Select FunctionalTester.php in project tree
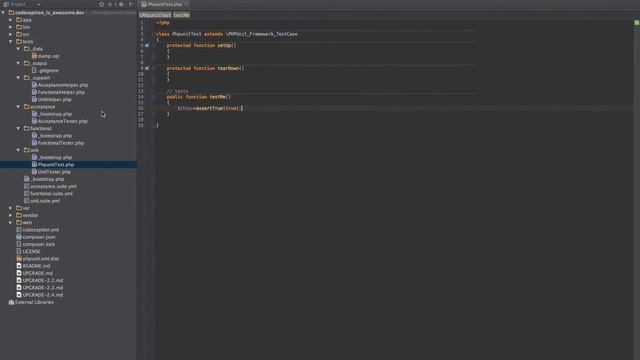Image resolution: width=640 pixels, height=360 pixels. pos(61,143)
